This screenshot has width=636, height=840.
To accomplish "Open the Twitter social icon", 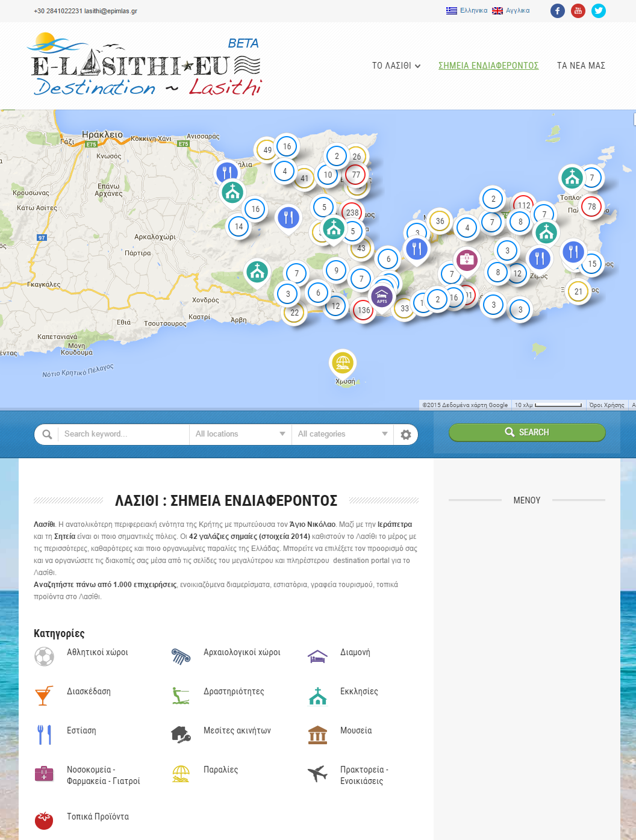I will tap(598, 11).
